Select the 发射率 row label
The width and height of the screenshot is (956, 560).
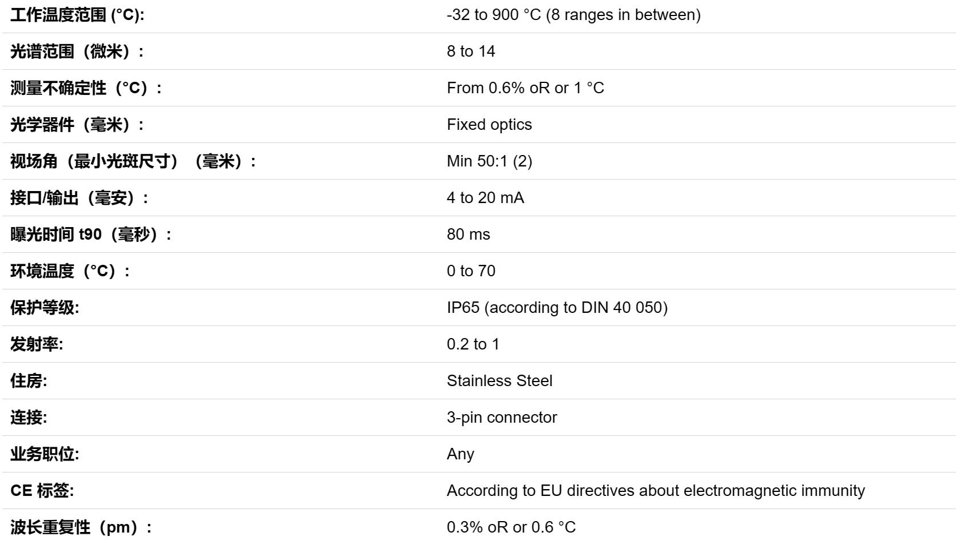37,344
